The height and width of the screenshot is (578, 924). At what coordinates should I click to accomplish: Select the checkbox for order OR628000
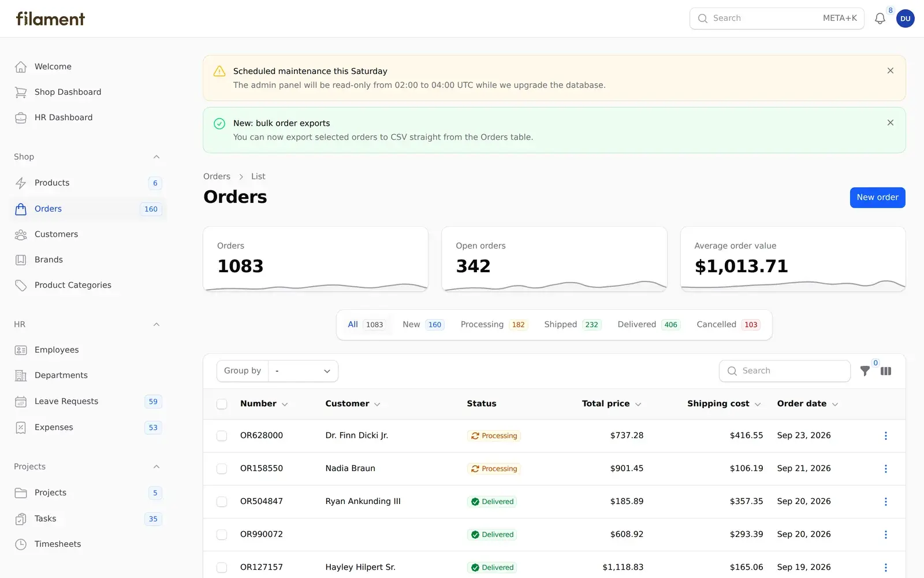pos(222,436)
